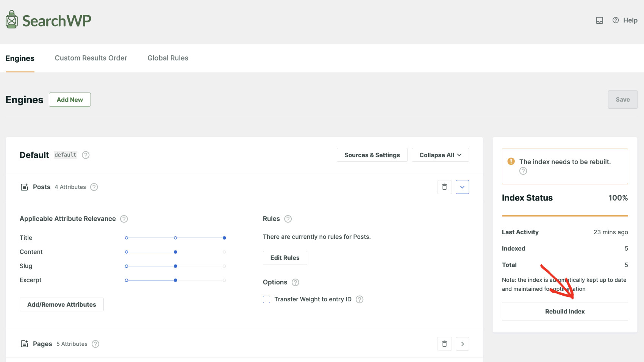Click the Index Status progress bar
Screen dimensions: 644x362
pos(565,216)
